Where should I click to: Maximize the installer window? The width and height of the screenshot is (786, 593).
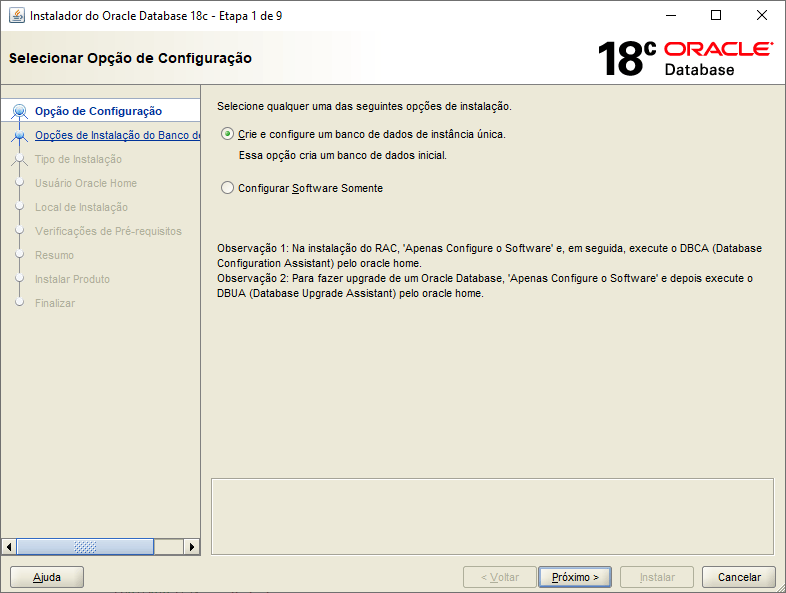tap(716, 16)
